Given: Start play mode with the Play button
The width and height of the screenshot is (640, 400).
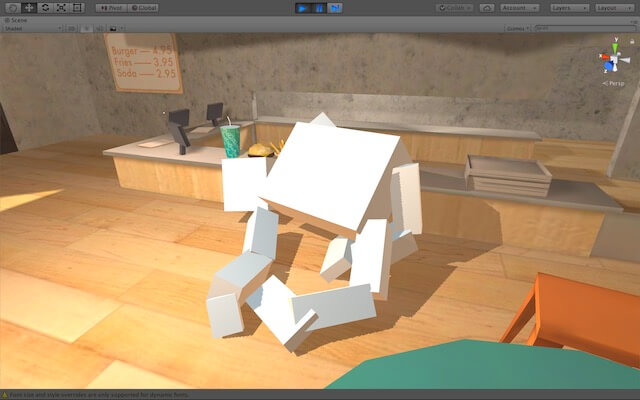Looking at the screenshot, I should pos(302,8).
